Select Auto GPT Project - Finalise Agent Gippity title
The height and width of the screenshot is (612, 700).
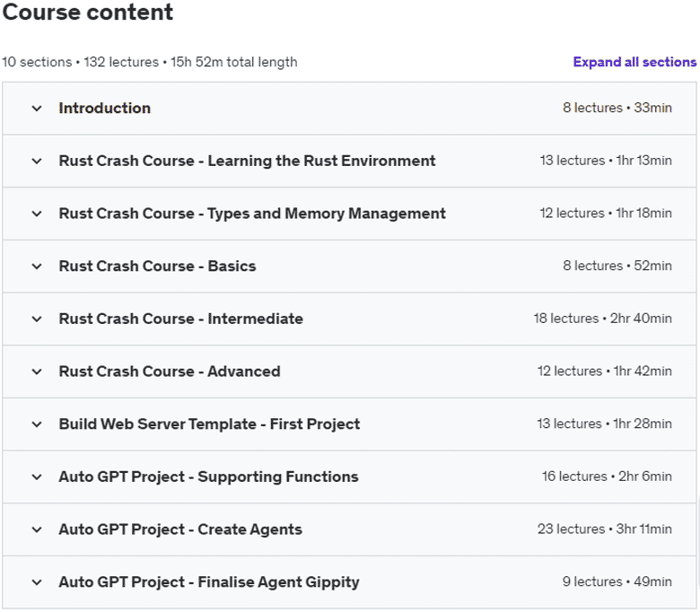209,582
